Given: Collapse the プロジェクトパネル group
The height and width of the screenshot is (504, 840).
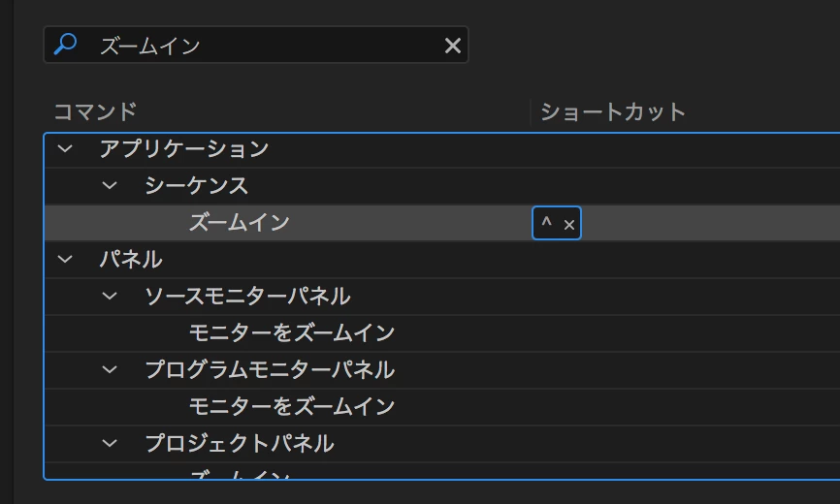Looking at the screenshot, I should coord(110,444).
